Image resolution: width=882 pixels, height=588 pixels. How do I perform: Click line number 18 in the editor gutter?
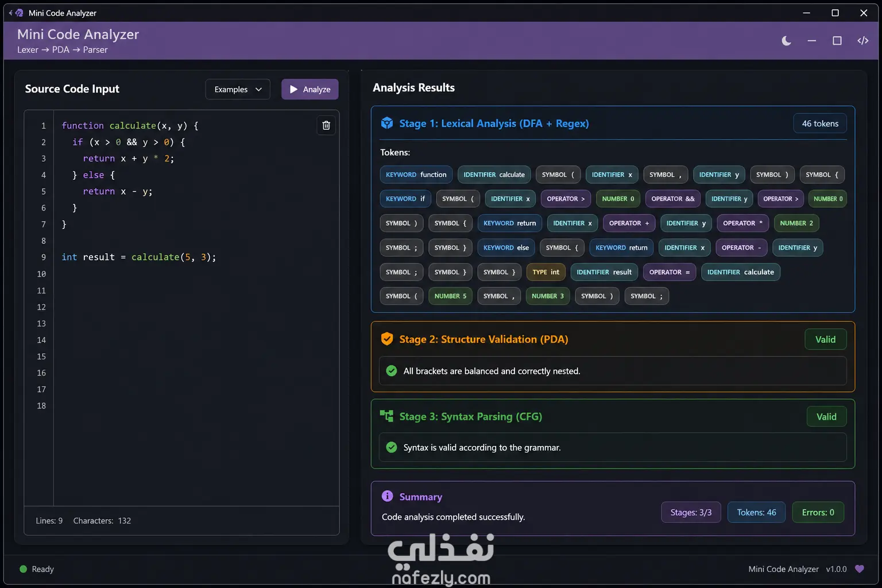click(x=41, y=406)
